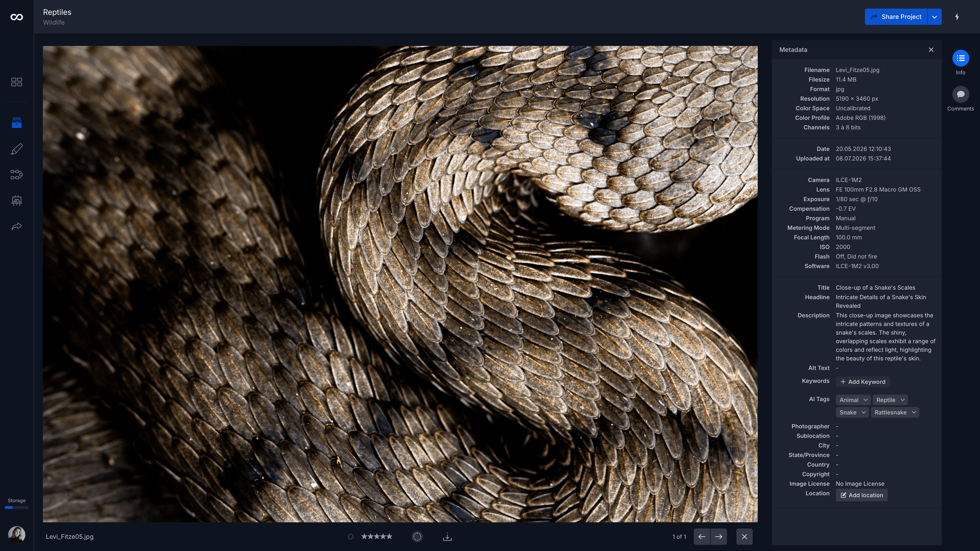Click the 1 of 1 image counter
Screen dimensions: 980x551
point(679,537)
